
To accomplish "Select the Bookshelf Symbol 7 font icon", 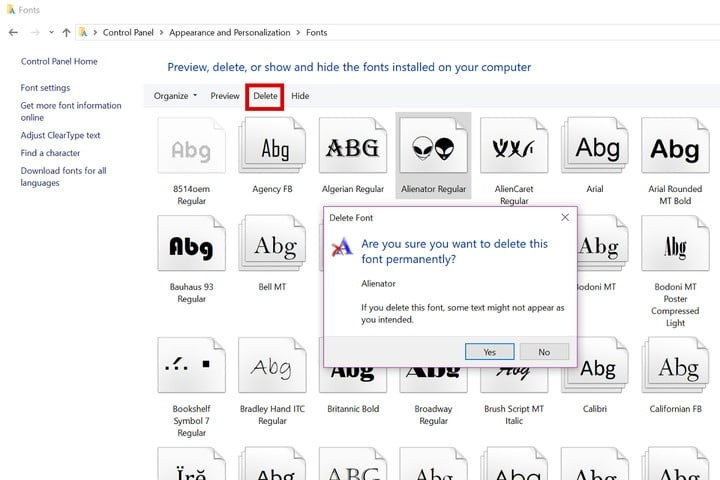I will point(191,365).
